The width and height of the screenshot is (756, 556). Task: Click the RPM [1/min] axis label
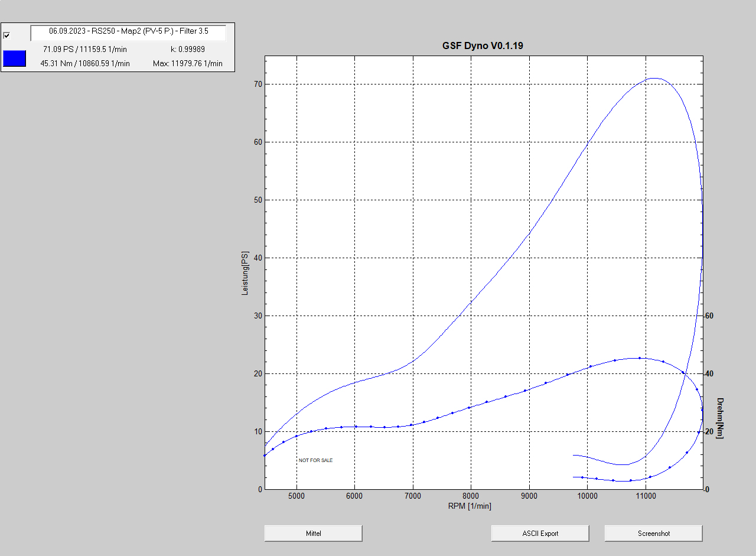(x=470, y=506)
